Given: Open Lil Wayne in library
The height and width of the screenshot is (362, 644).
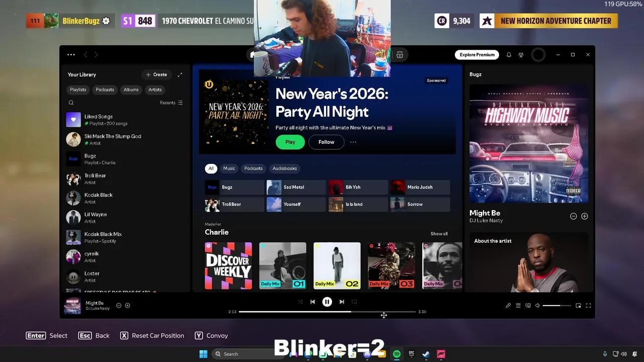Looking at the screenshot, I should pyautogui.click(x=126, y=218).
